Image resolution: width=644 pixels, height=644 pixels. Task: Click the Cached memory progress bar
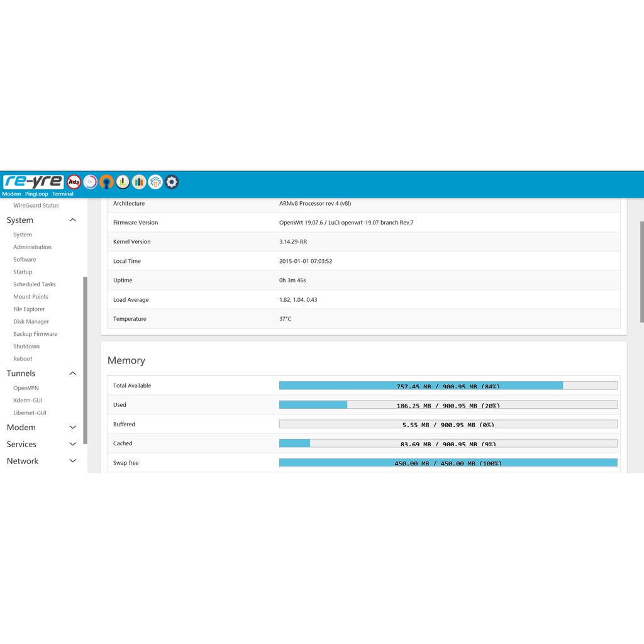click(448, 443)
